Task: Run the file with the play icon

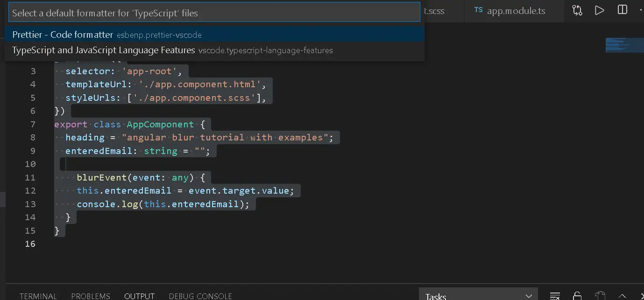Action: [x=599, y=10]
